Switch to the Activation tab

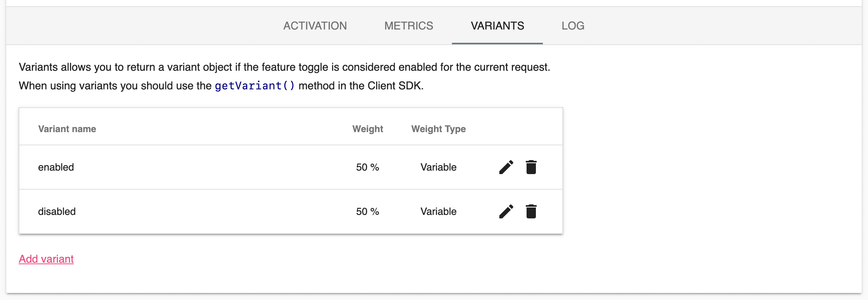[315, 26]
